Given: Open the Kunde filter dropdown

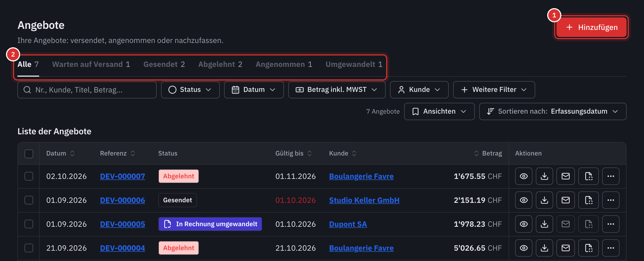Looking at the screenshot, I should click(419, 90).
